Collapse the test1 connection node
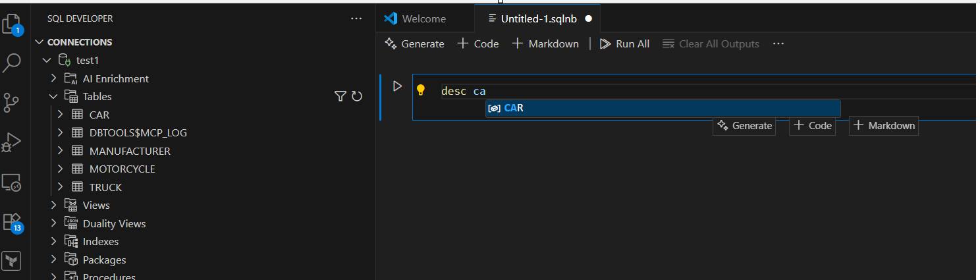Image resolution: width=980 pixels, height=280 pixels. [46, 61]
